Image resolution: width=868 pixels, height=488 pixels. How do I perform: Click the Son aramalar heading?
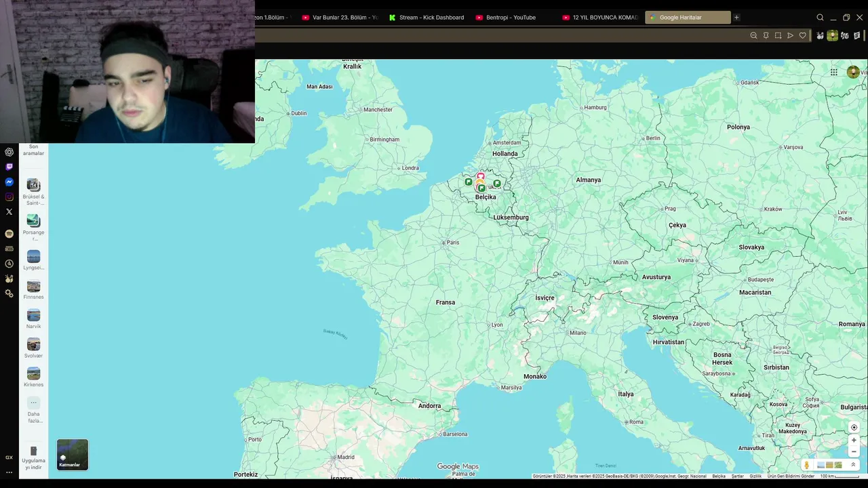coord(33,150)
